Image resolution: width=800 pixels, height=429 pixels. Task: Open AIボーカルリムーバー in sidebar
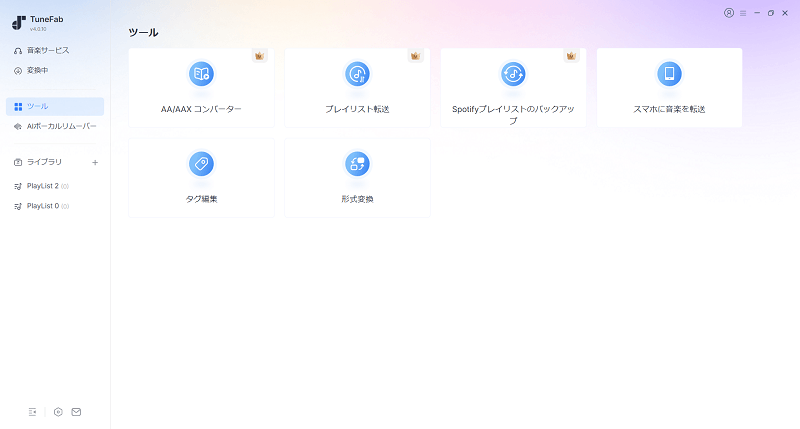pyautogui.click(x=55, y=126)
